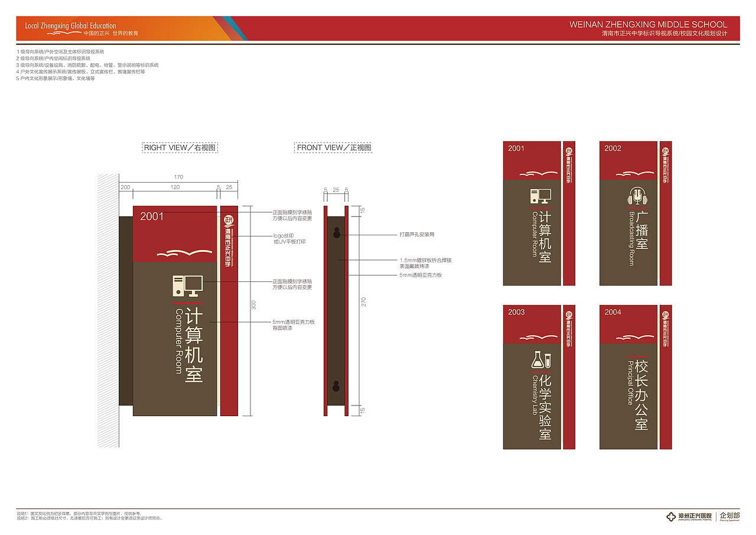Click the upper keyhole mounting hole in the front view
Screen dimensions: 756x535
[337, 232]
